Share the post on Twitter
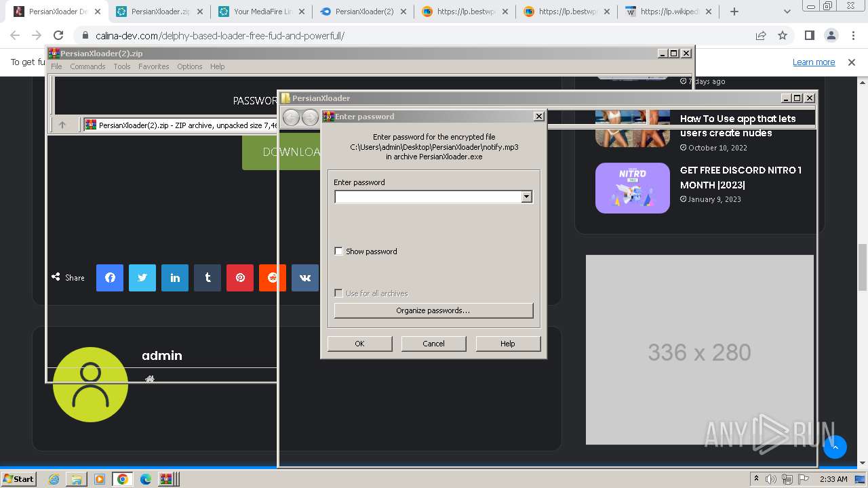 [142, 278]
